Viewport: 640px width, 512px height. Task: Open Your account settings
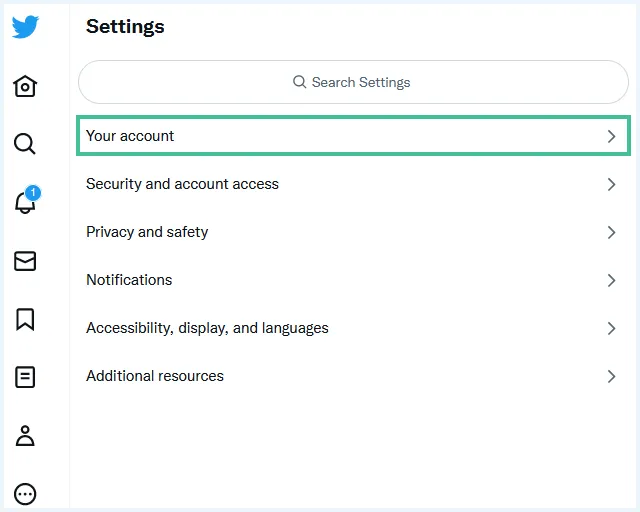pyautogui.click(x=353, y=136)
